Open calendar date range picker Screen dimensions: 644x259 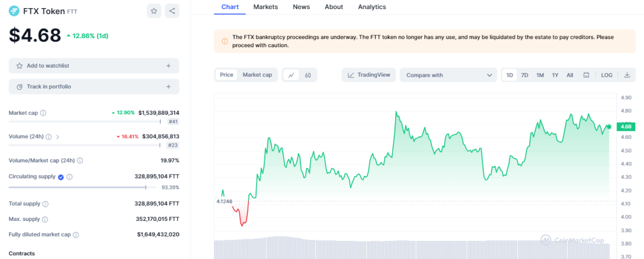click(586, 75)
